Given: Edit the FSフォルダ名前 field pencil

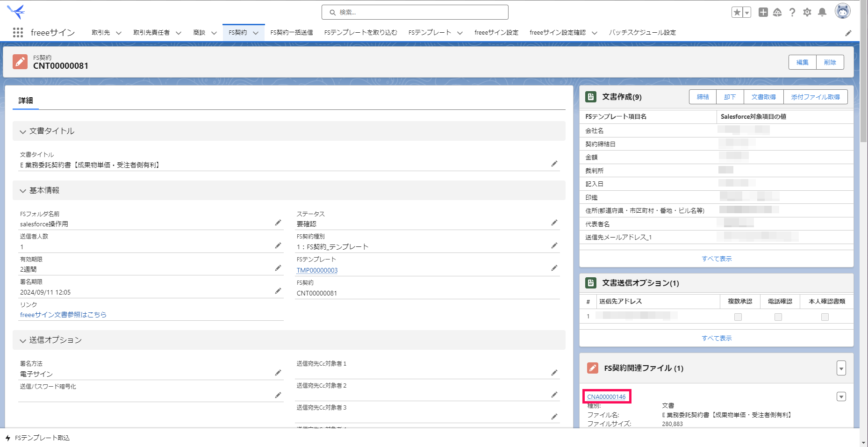Looking at the screenshot, I should (278, 223).
